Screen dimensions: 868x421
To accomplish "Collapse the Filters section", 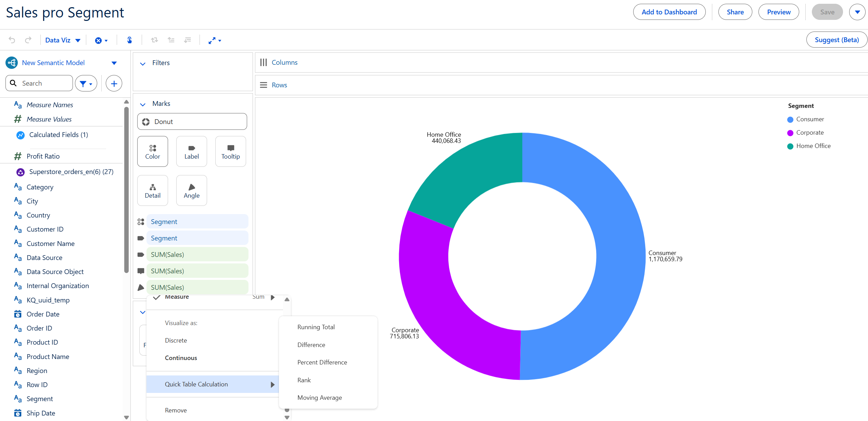I will (143, 63).
